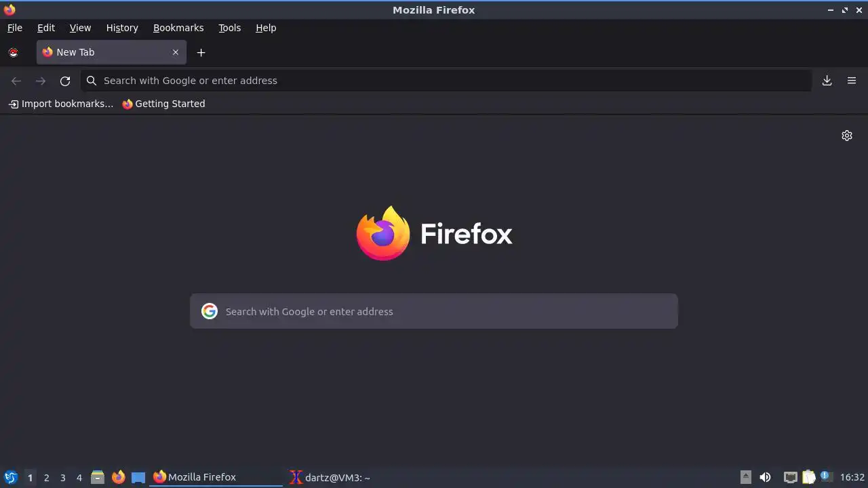868x488 pixels.
Task: Launch Firefox from taskbar quick launcher
Action: 118,477
